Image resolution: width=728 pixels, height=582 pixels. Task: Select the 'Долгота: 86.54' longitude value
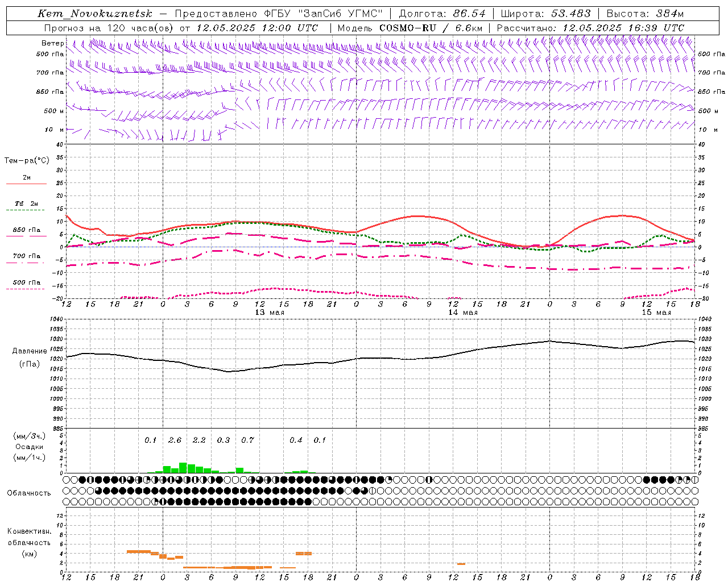(x=442, y=14)
